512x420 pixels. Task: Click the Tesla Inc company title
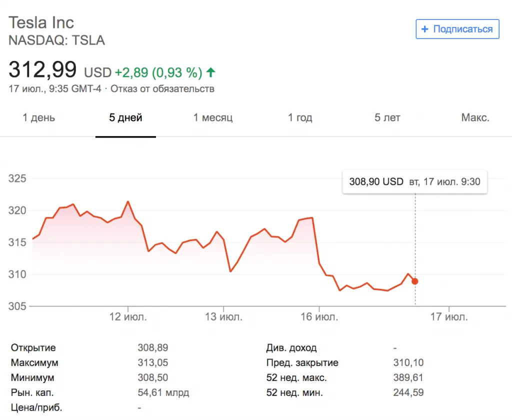(41, 22)
